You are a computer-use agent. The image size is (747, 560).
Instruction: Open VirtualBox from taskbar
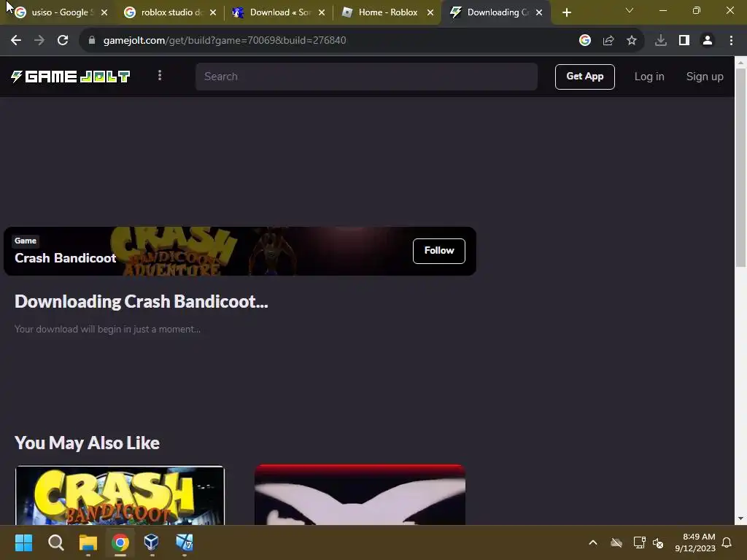click(x=152, y=542)
